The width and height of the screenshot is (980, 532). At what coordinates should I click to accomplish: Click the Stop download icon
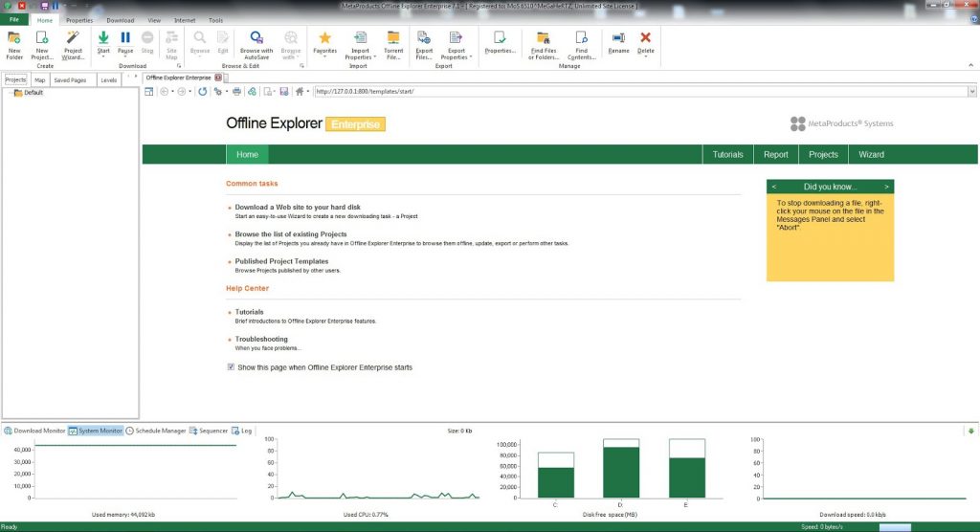coord(147,37)
